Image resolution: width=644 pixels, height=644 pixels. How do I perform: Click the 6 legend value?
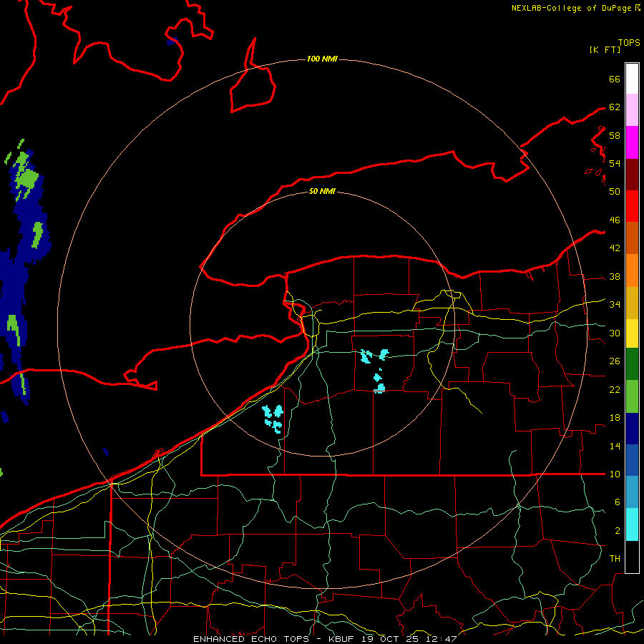(617, 502)
